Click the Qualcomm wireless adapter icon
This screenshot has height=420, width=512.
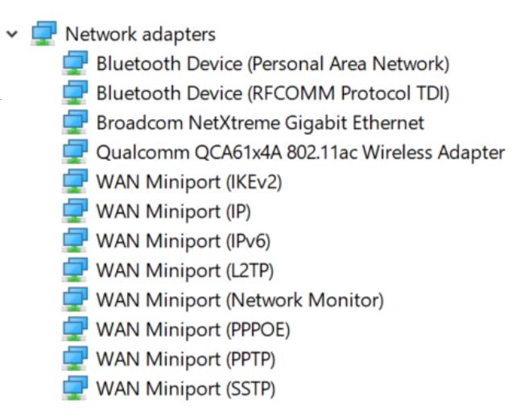point(75,152)
